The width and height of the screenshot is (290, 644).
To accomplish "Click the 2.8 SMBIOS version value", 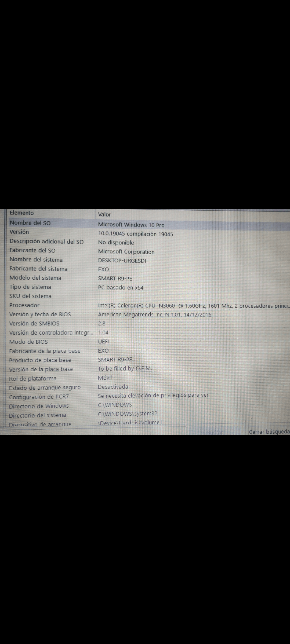I will tap(102, 324).
